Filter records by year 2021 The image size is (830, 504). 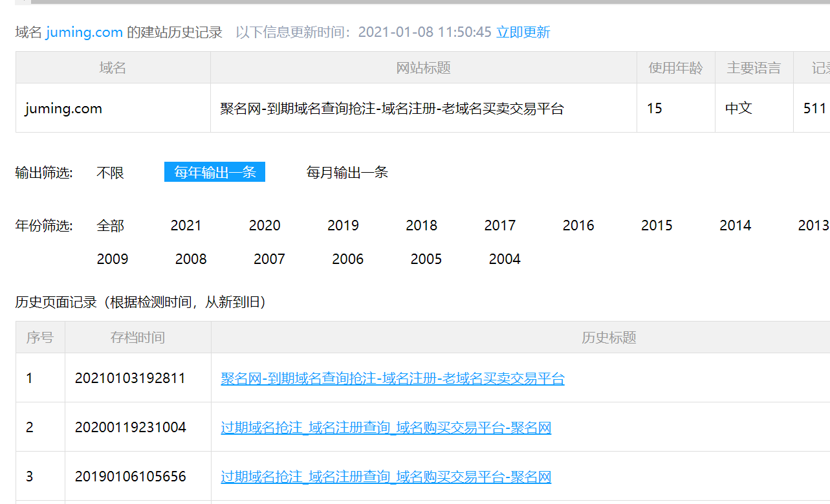click(x=186, y=226)
